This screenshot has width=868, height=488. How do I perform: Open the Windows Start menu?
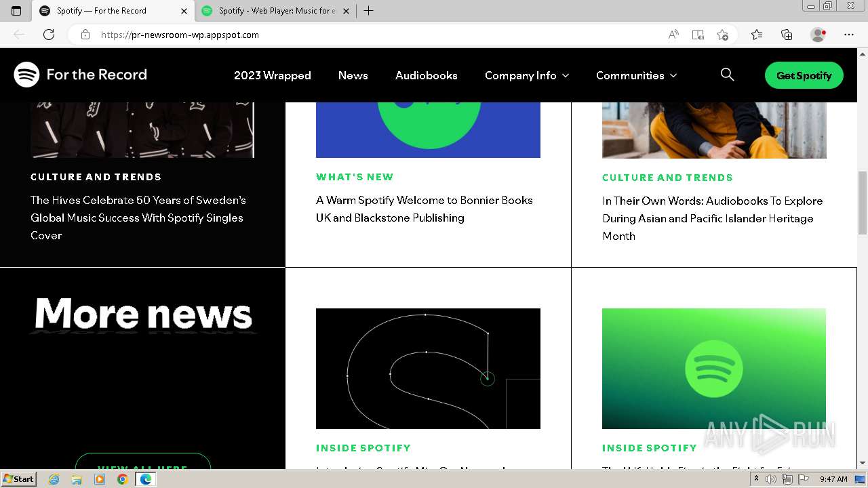pos(19,479)
